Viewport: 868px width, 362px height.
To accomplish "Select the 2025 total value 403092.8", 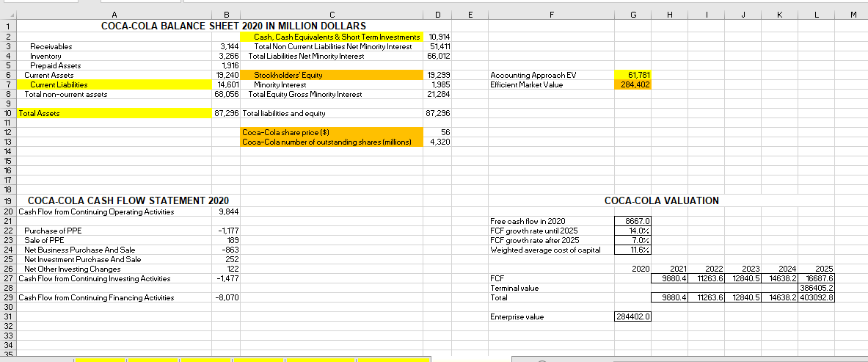I will coord(817,297).
